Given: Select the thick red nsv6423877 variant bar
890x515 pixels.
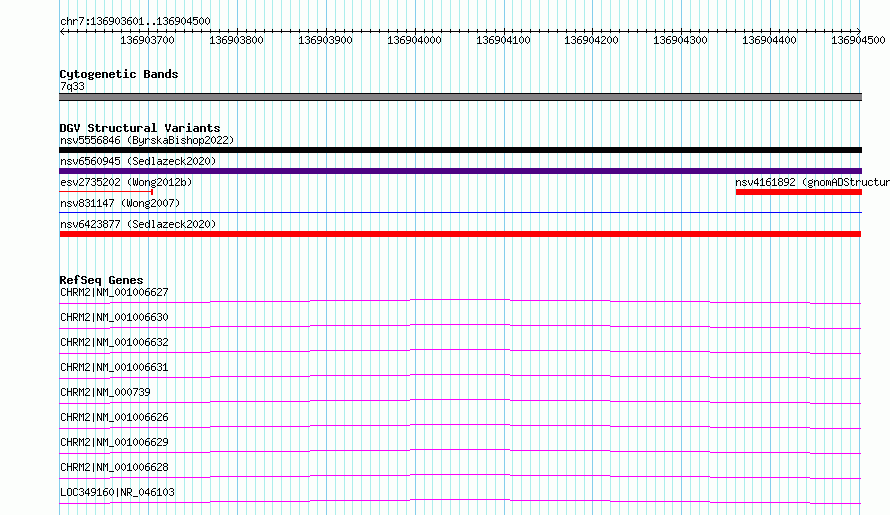Looking at the screenshot, I should [x=460, y=234].
